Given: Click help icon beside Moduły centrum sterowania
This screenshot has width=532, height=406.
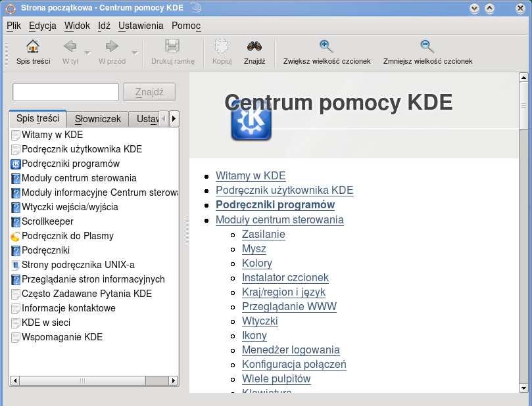Looking at the screenshot, I should [x=16, y=178].
